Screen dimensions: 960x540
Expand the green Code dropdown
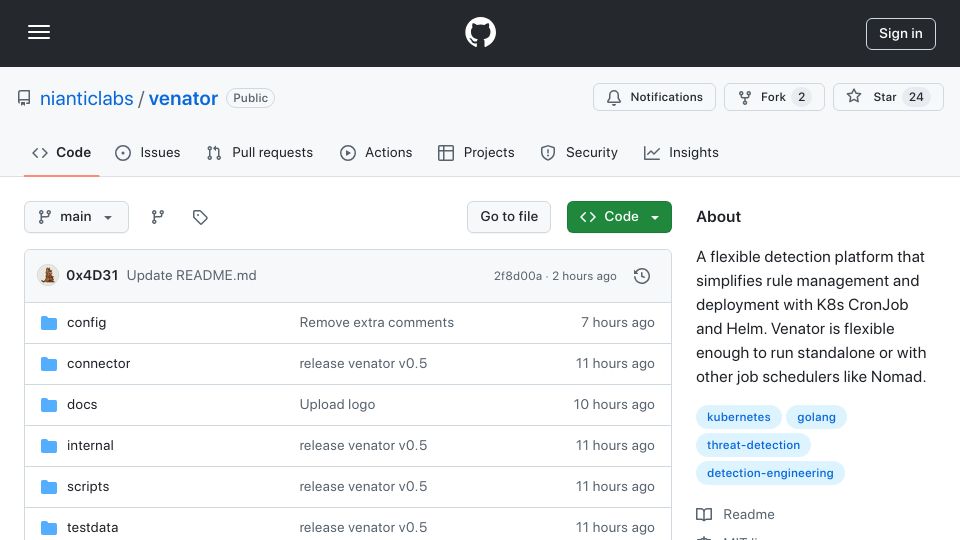point(619,217)
